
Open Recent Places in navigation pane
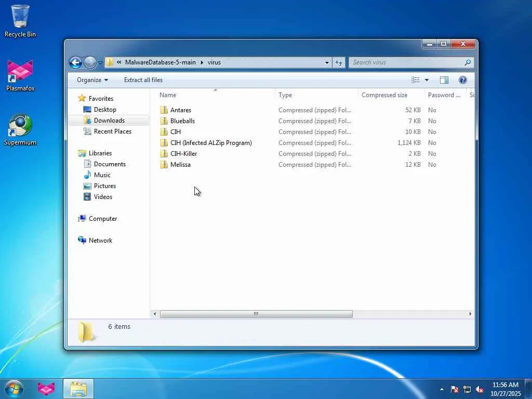(x=112, y=131)
